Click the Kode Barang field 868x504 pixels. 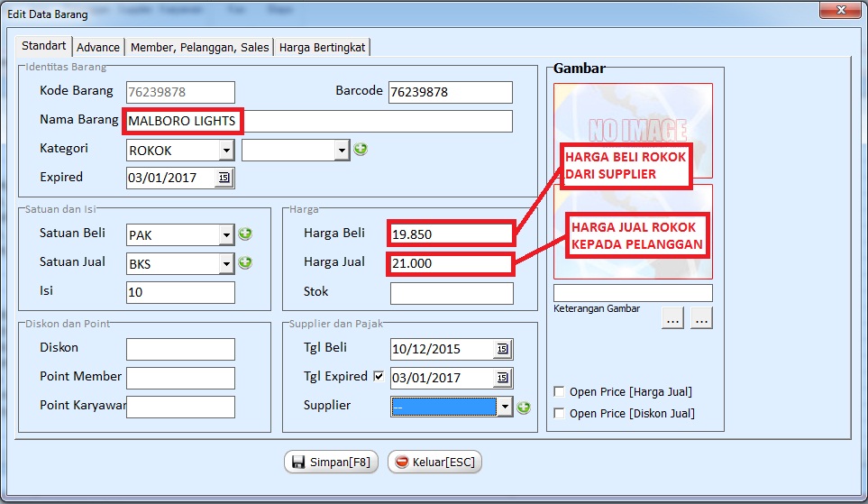[x=180, y=92]
